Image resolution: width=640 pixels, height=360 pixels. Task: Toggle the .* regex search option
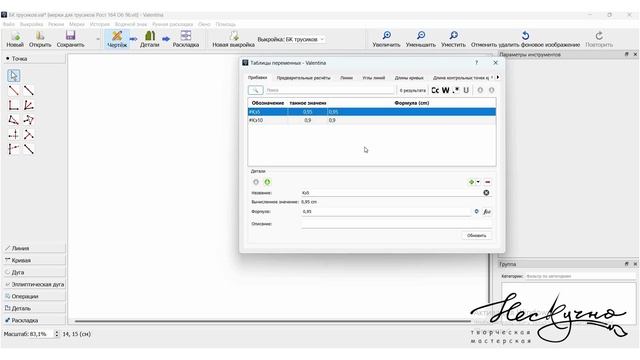(456, 90)
